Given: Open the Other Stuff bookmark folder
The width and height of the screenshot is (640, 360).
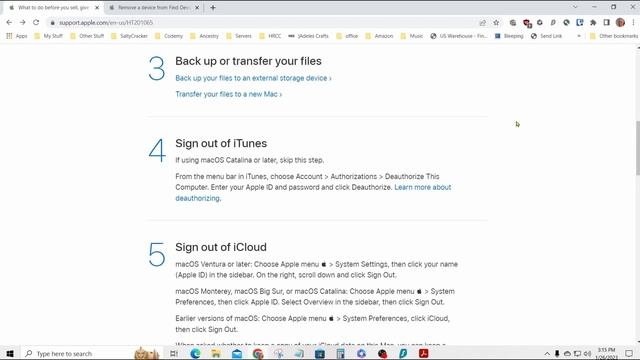Looking at the screenshot, I should tap(87, 36).
